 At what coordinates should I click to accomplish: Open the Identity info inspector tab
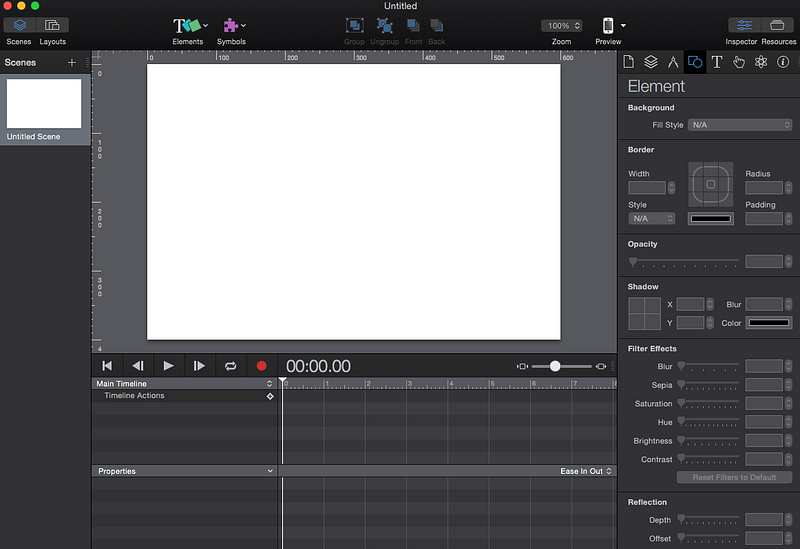(x=783, y=62)
